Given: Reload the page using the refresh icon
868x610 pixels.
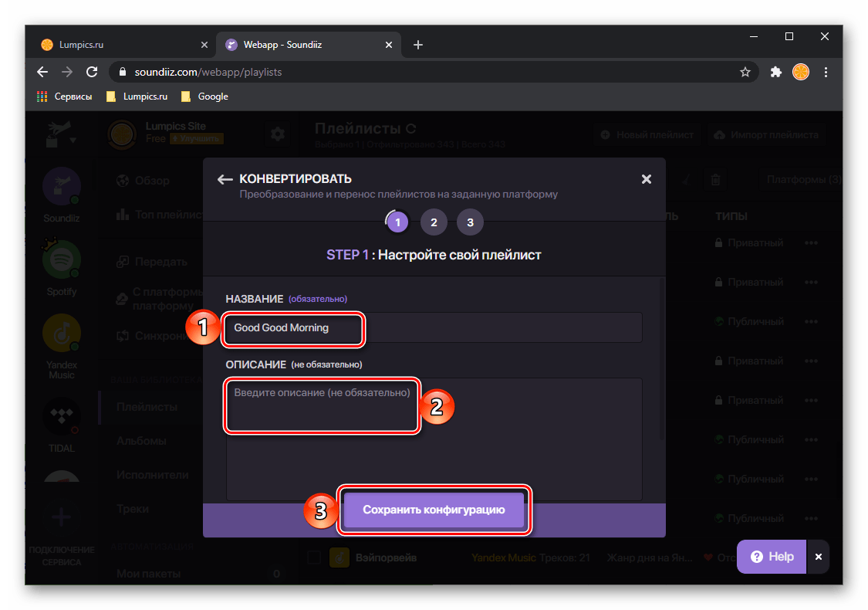Looking at the screenshot, I should pyautogui.click(x=92, y=72).
